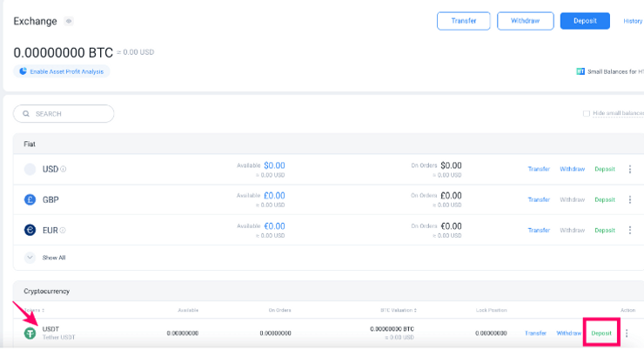Click Transfer in the EUR row
Image resolution: width=644 pixels, height=350 pixels.
pyautogui.click(x=539, y=230)
